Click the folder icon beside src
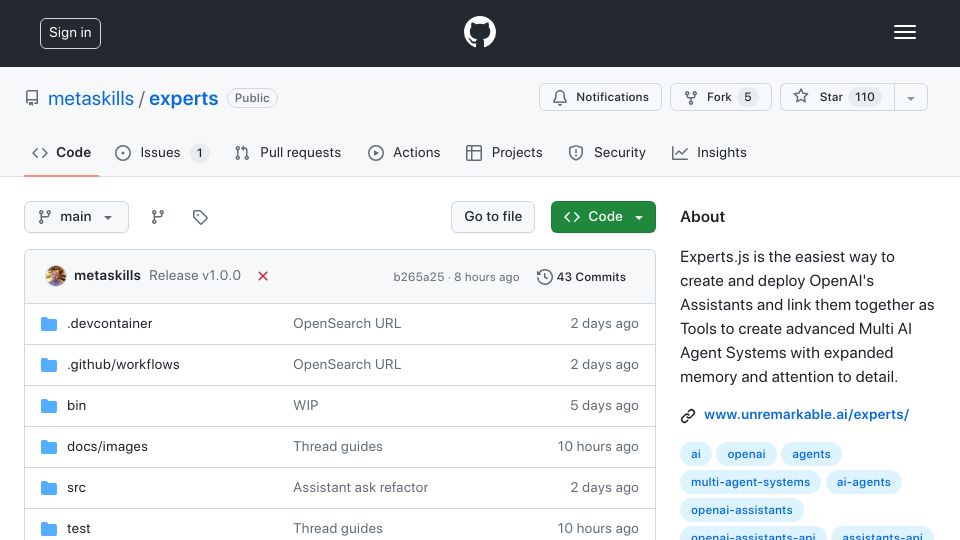 pos(49,488)
